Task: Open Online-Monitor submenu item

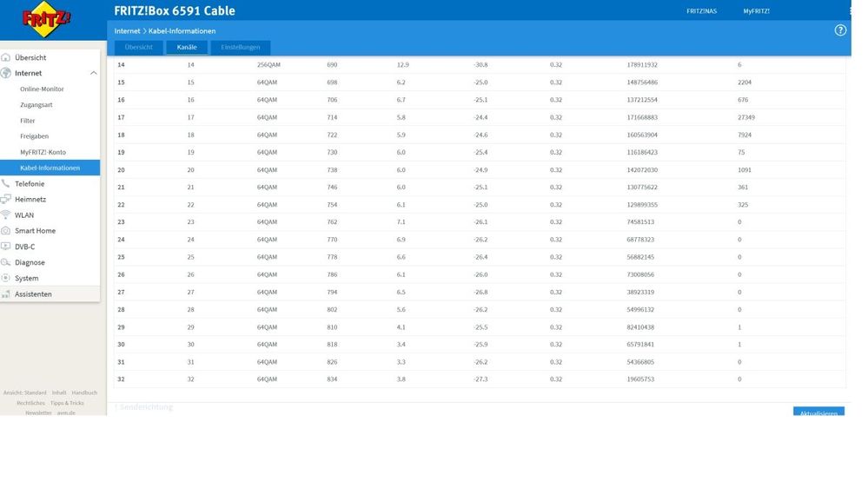Action: tap(42, 89)
